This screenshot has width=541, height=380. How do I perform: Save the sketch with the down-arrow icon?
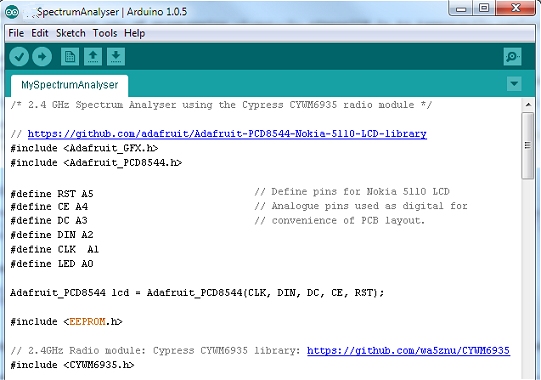[116, 57]
